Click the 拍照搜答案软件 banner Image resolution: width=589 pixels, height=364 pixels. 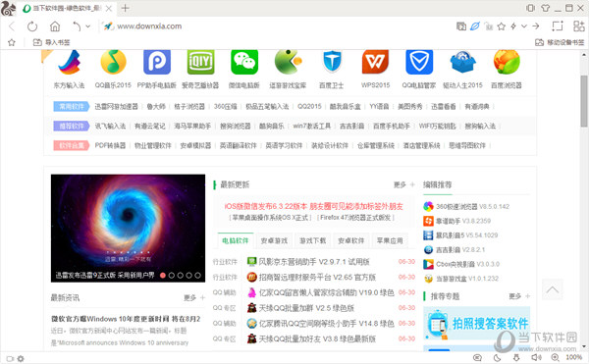click(x=477, y=323)
